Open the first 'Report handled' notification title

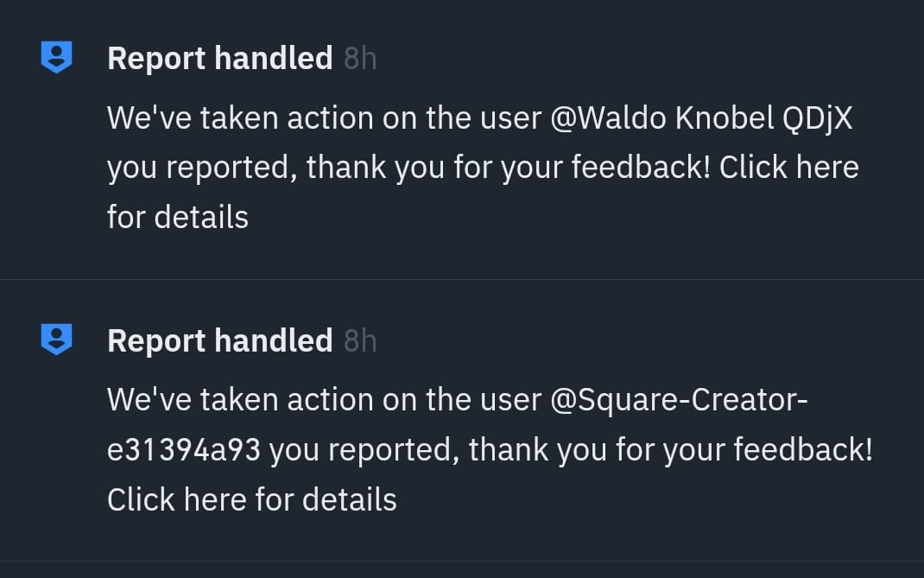tap(220, 59)
